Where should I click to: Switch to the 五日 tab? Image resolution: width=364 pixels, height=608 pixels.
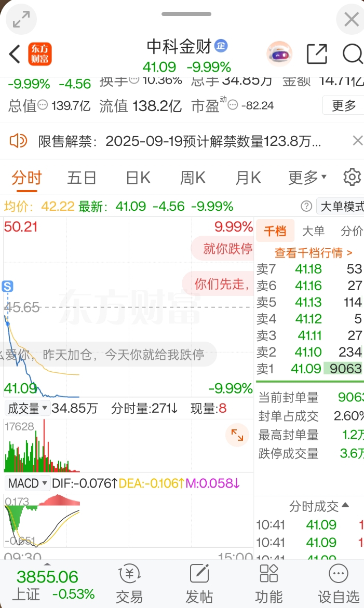click(x=82, y=178)
